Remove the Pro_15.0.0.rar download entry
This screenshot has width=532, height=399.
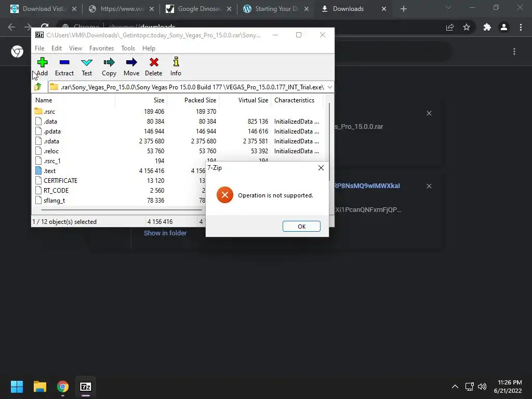click(x=429, y=113)
